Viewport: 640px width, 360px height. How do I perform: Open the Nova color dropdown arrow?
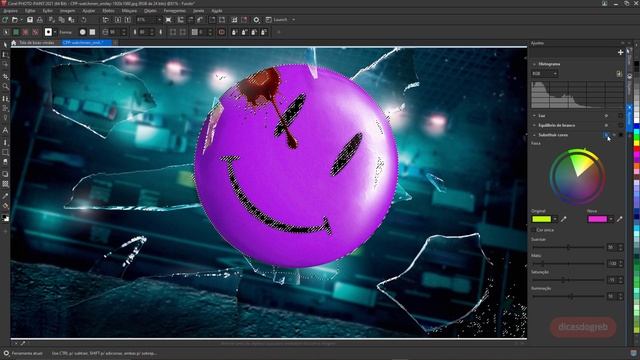click(x=611, y=219)
